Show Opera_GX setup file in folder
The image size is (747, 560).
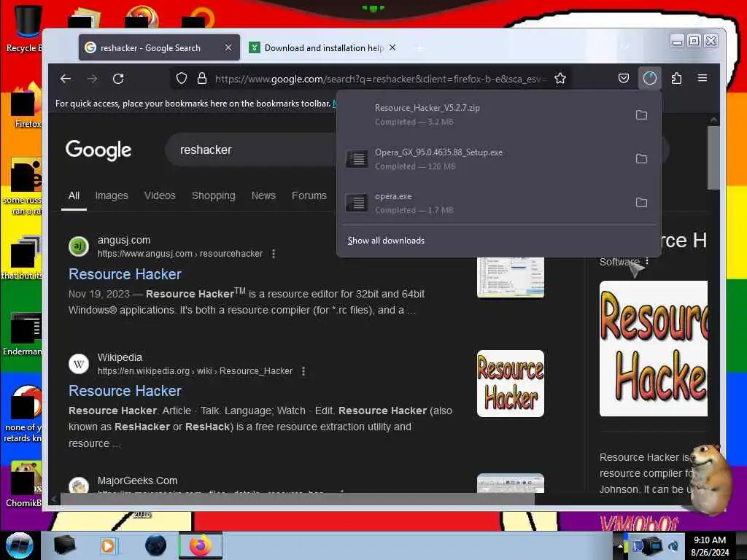(x=641, y=158)
